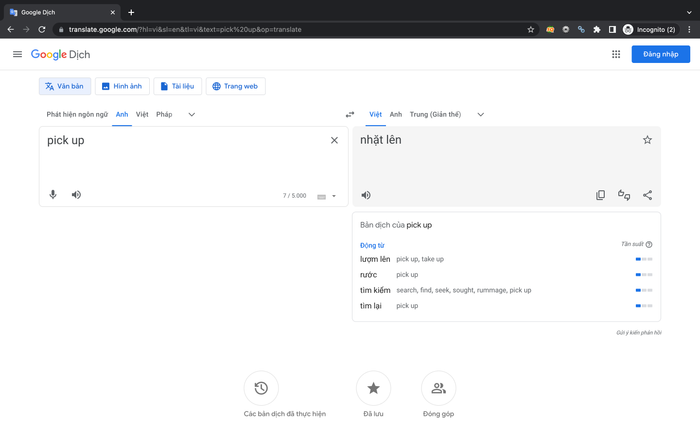Open browser extensions puzzle icon

596,29
